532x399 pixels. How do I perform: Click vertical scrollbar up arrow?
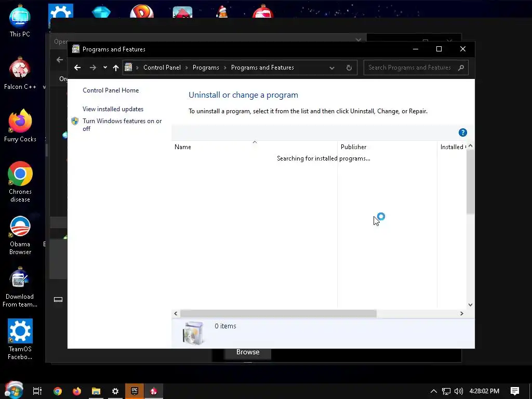470,145
